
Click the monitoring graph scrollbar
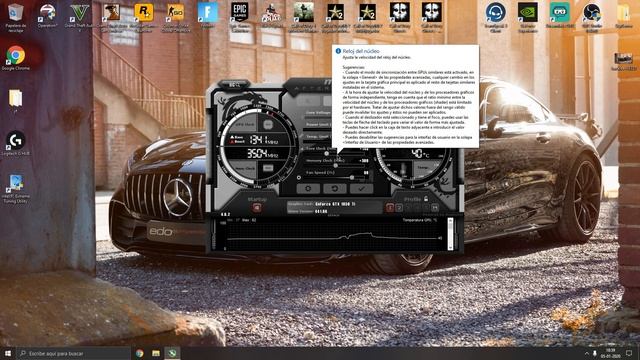pyautogui.click(x=450, y=234)
